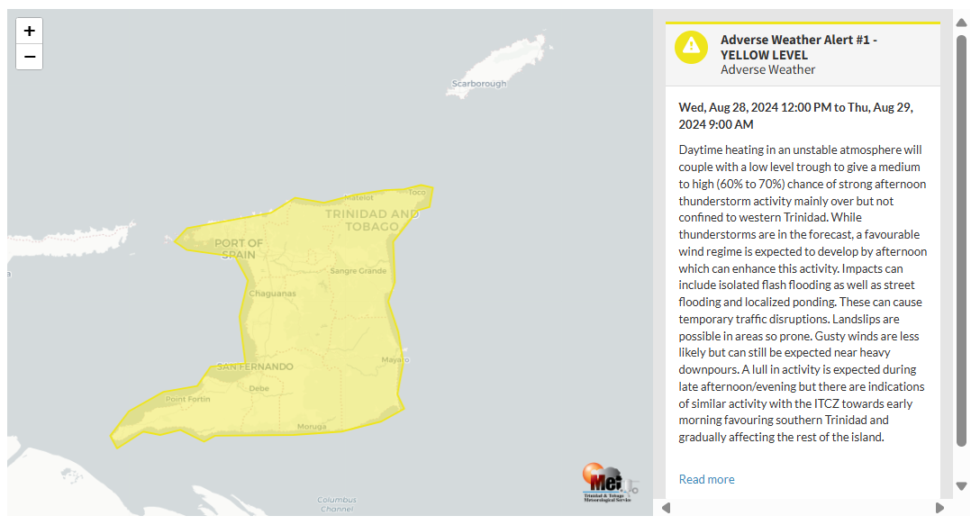Image resolution: width=980 pixels, height=525 pixels.
Task: Click the Matelot map label
Action: point(358,197)
